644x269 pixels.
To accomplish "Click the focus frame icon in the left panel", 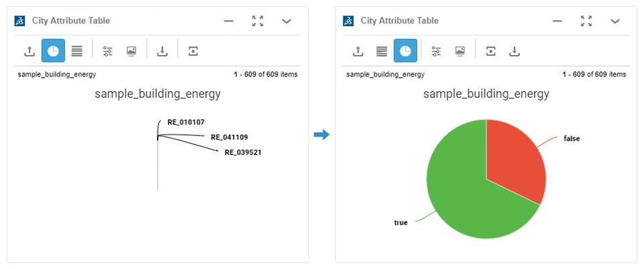I will pyautogui.click(x=193, y=51).
